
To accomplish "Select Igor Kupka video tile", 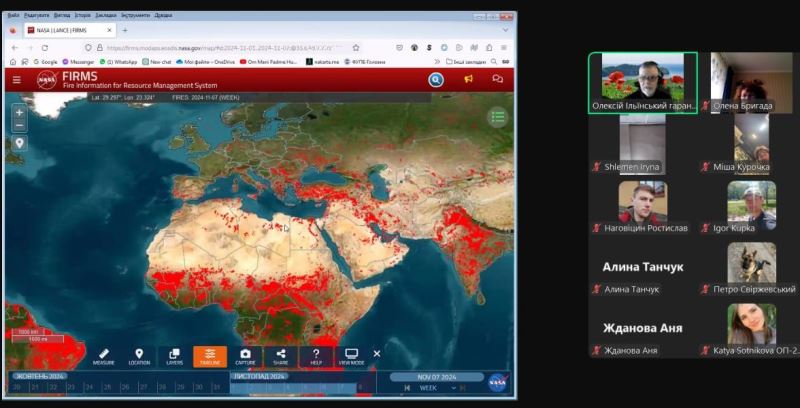I will (x=752, y=205).
